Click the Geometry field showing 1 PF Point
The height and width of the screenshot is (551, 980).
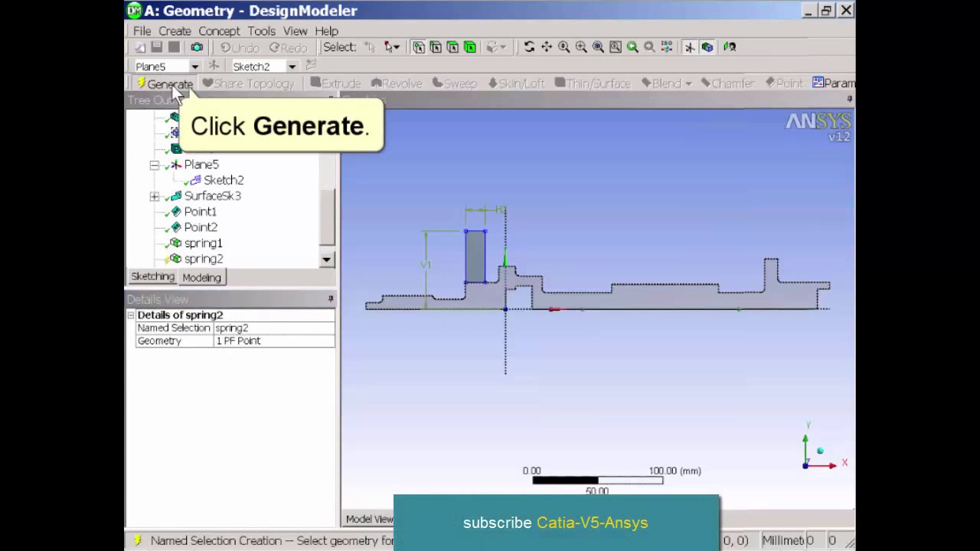274,341
